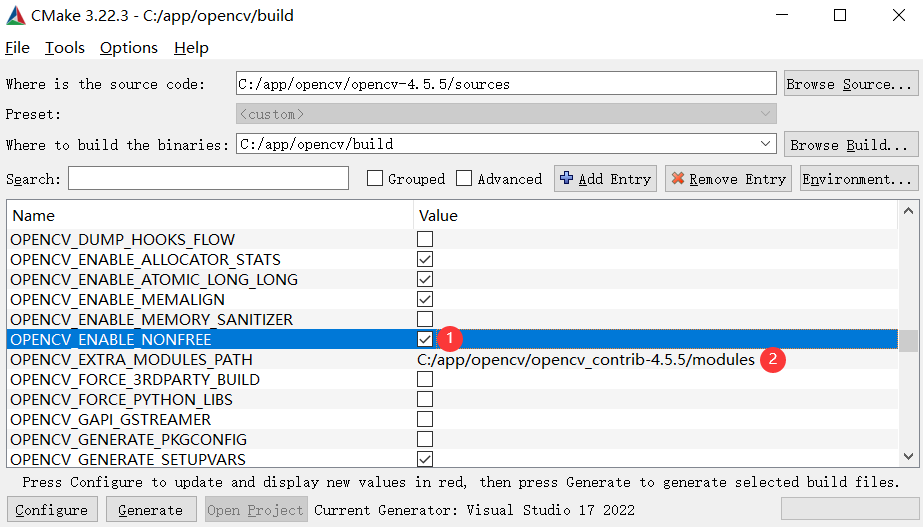This screenshot has height=527, width=923.
Task: Sort by the Value column header
Action: [x=656, y=216]
